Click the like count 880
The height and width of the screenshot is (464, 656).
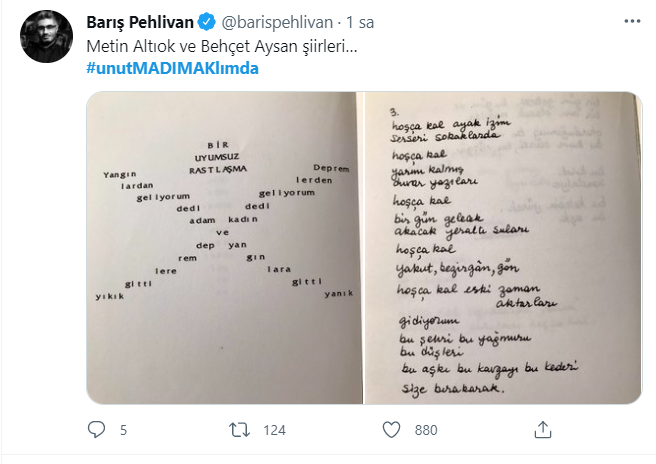[427, 430]
